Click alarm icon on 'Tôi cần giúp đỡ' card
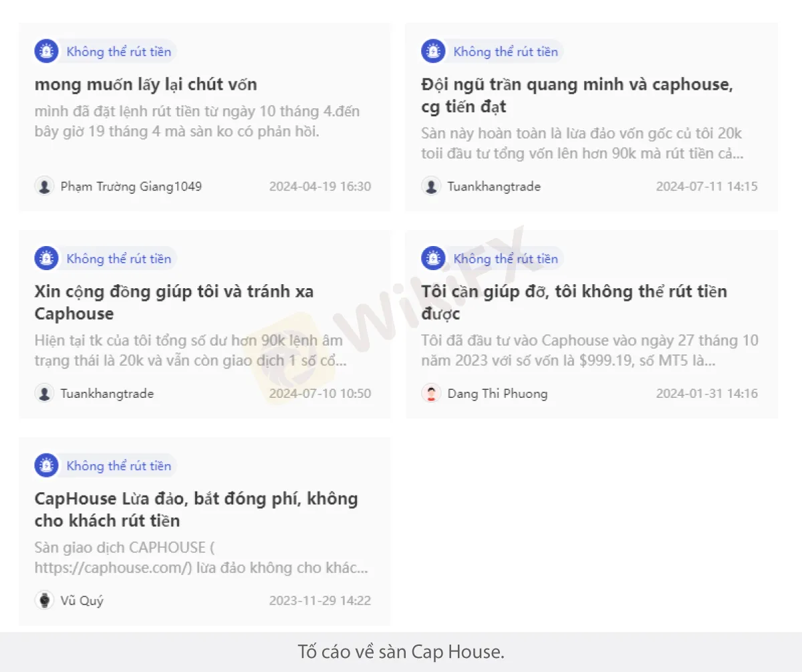The width and height of the screenshot is (802, 672). 433,259
